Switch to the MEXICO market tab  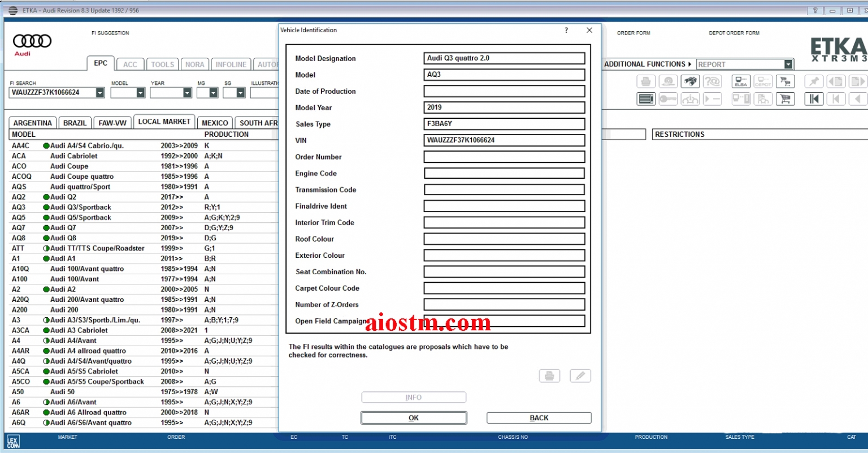(214, 122)
